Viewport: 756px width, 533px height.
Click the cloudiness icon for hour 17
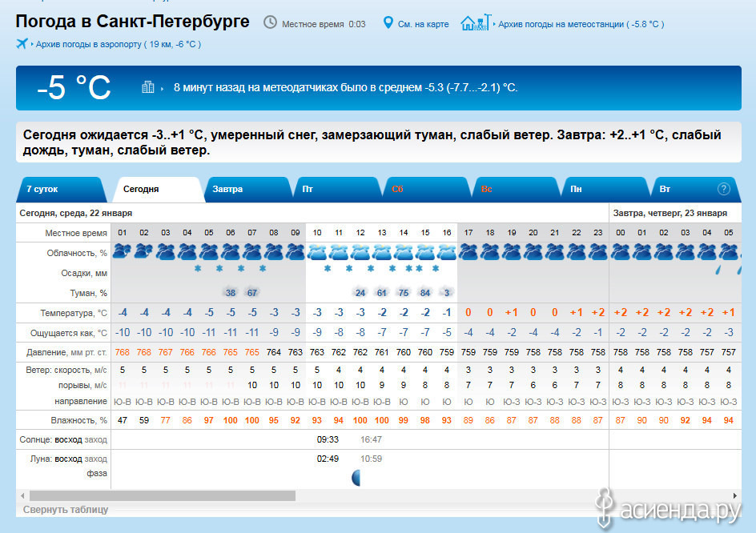click(x=468, y=251)
